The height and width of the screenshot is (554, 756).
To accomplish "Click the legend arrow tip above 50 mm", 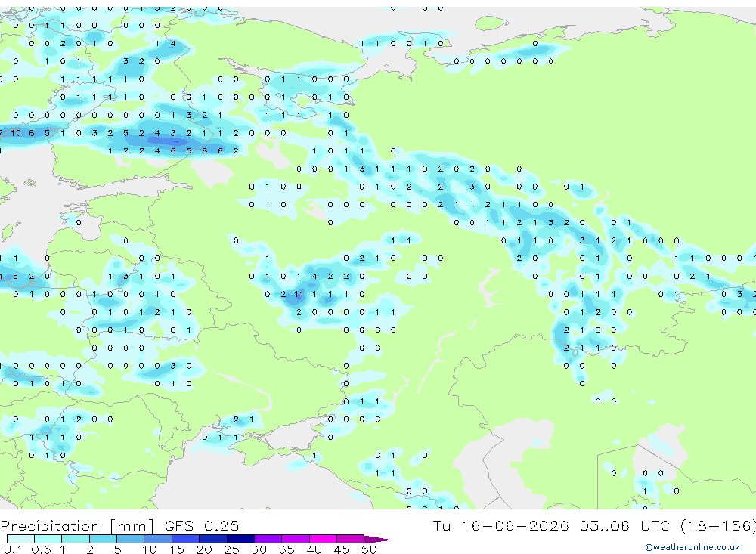I will click(378, 539).
